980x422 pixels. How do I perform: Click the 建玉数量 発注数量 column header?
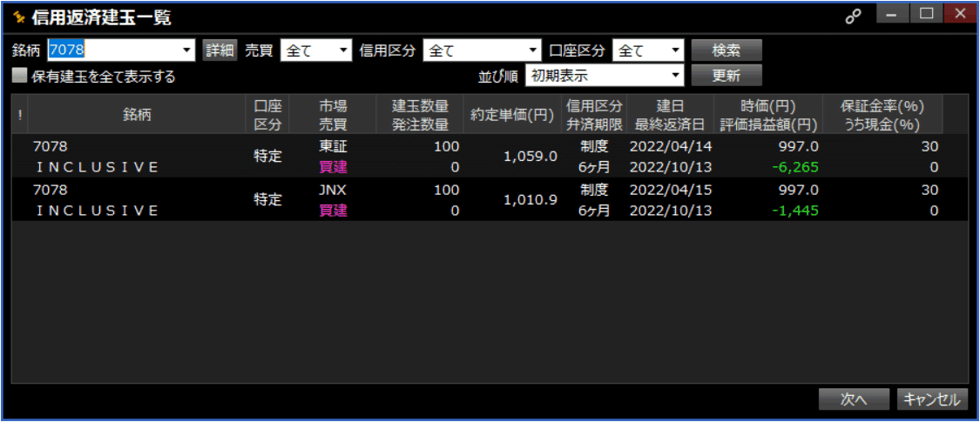419,114
